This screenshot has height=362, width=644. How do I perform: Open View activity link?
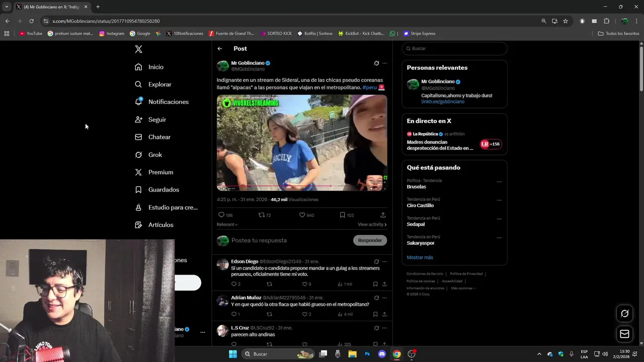[x=372, y=225]
